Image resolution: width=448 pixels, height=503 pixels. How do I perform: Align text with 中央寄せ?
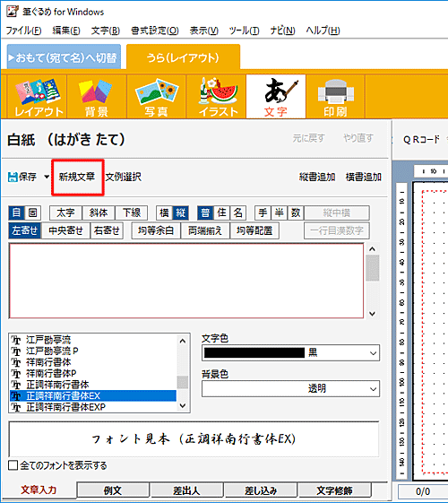click(65, 230)
